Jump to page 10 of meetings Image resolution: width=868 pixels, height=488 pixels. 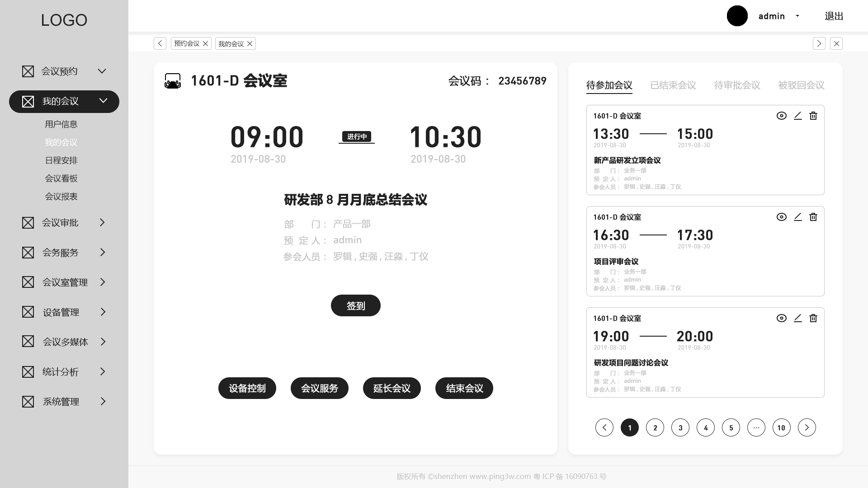pos(782,427)
